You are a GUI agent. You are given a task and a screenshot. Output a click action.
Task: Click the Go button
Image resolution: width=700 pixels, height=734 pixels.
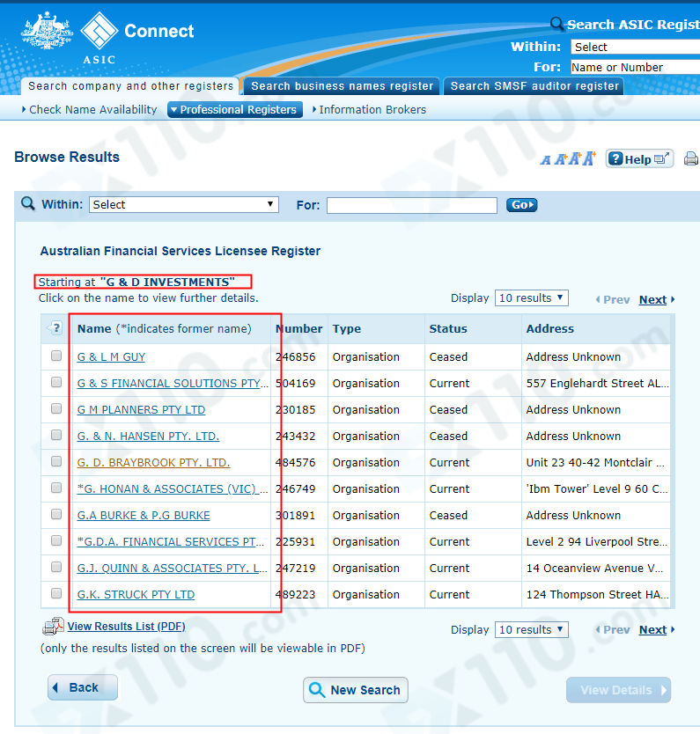(521, 205)
